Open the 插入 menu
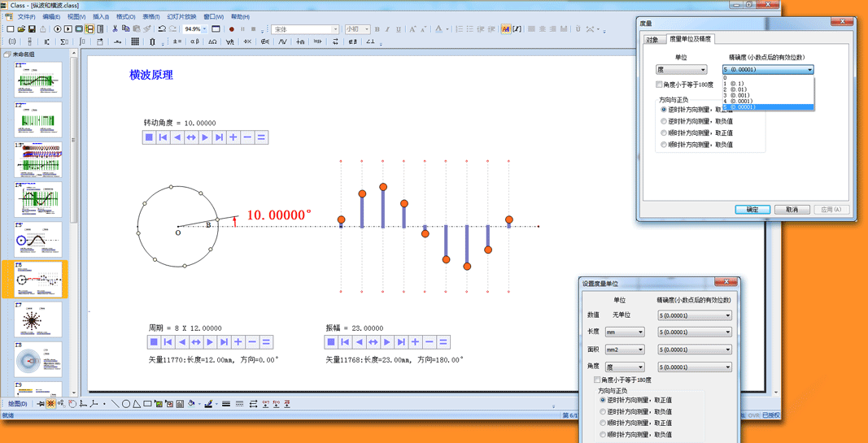Image resolution: width=868 pixels, height=443 pixels. [x=101, y=16]
